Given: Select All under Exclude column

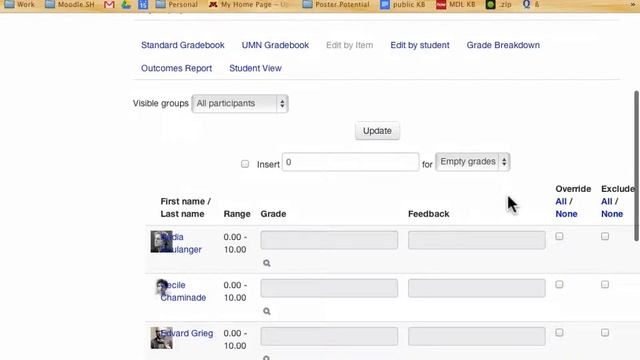Looking at the screenshot, I should point(607,201).
